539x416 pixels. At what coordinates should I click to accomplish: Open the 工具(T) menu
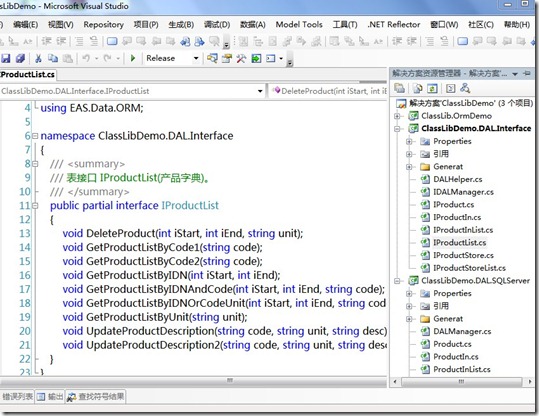tap(345, 25)
